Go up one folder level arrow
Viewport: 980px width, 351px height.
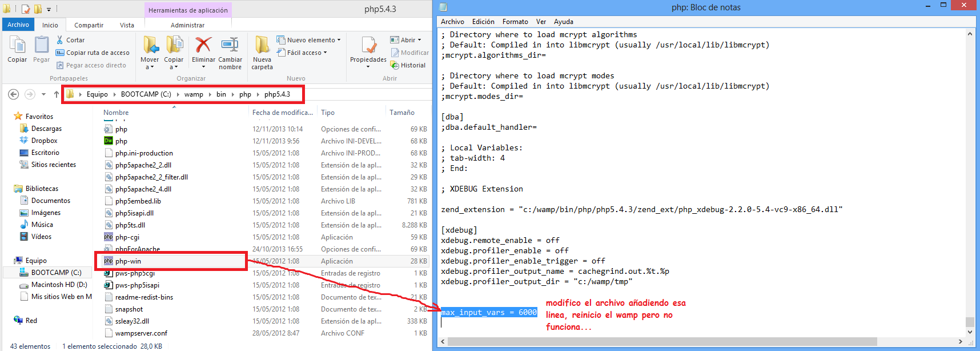(x=56, y=94)
